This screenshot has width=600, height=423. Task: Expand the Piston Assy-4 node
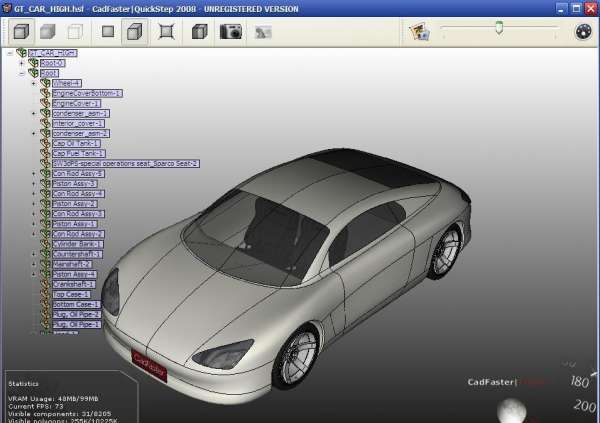click(x=34, y=274)
